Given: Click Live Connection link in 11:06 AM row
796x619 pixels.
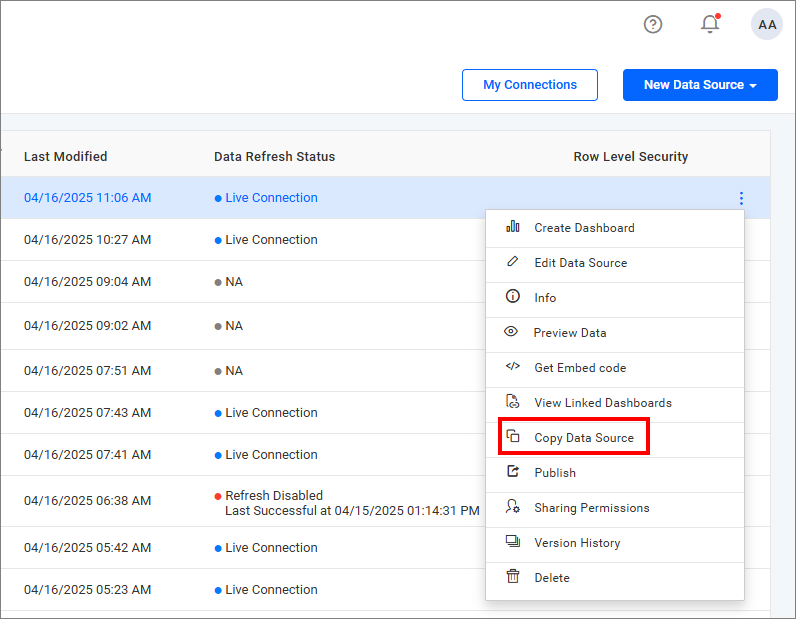Looking at the screenshot, I should click(272, 198).
